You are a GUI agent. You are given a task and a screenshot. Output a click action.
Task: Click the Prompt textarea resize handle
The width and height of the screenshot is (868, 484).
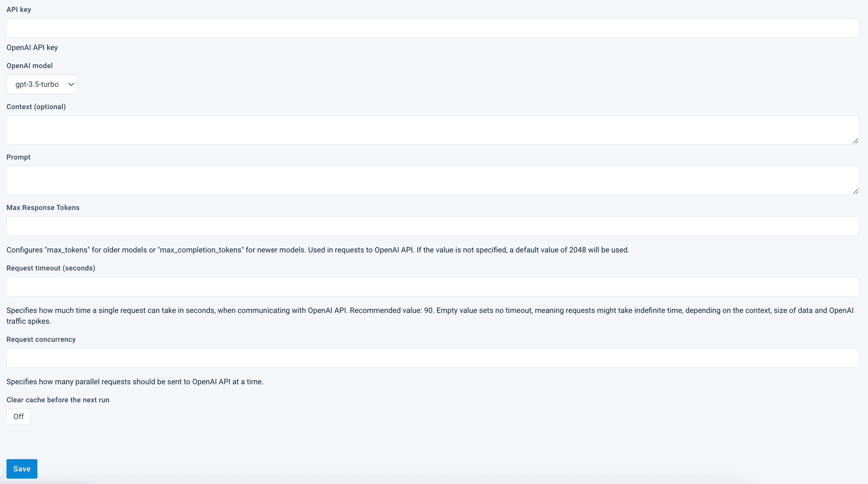click(855, 192)
